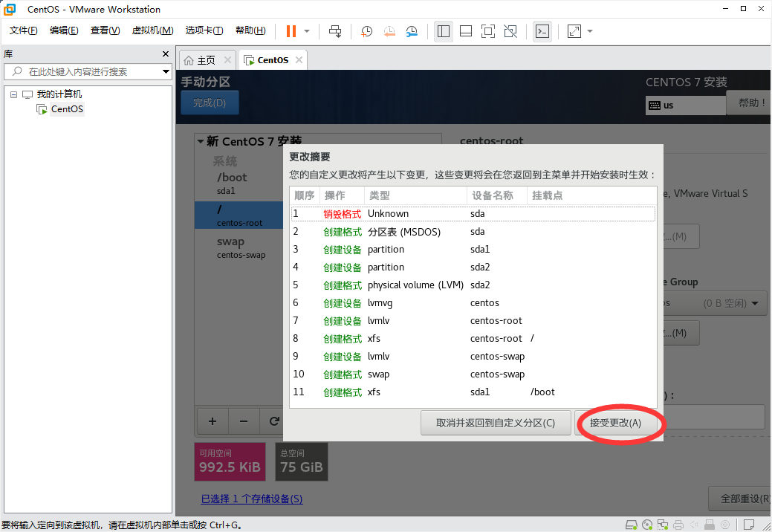
Task: Click the Unity mode toolbar icon
Action: [510, 31]
